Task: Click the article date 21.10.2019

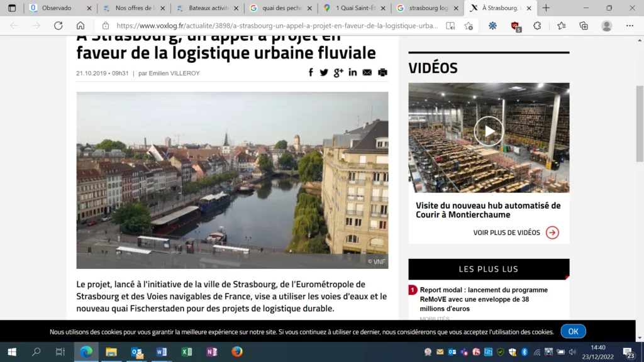Action: [x=91, y=74]
